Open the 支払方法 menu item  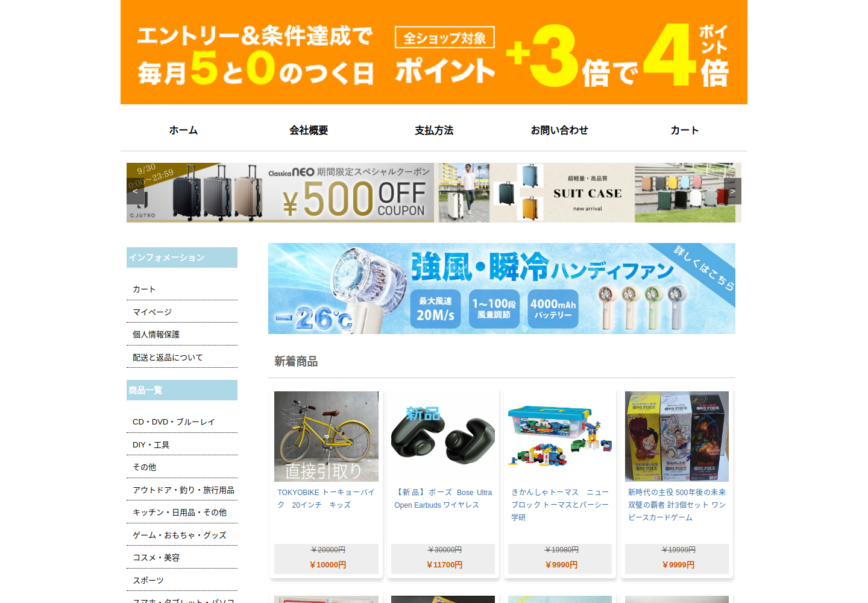pyautogui.click(x=434, y=130)
